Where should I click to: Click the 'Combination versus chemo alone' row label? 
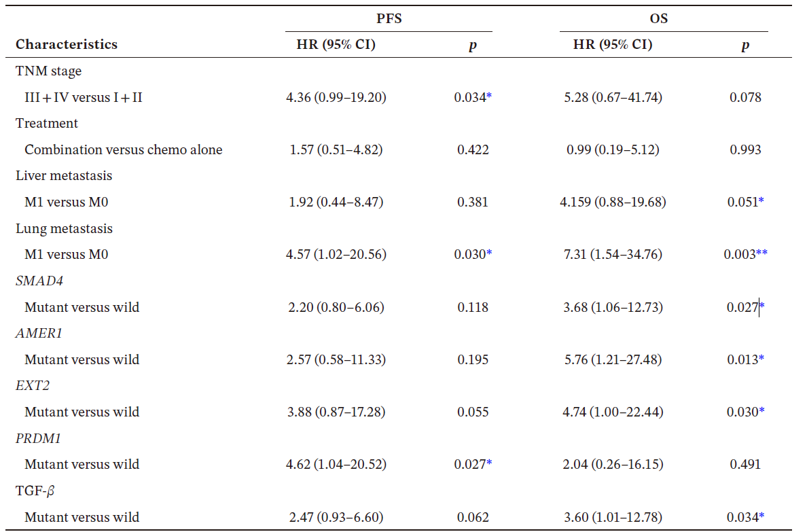pos(124,149)
